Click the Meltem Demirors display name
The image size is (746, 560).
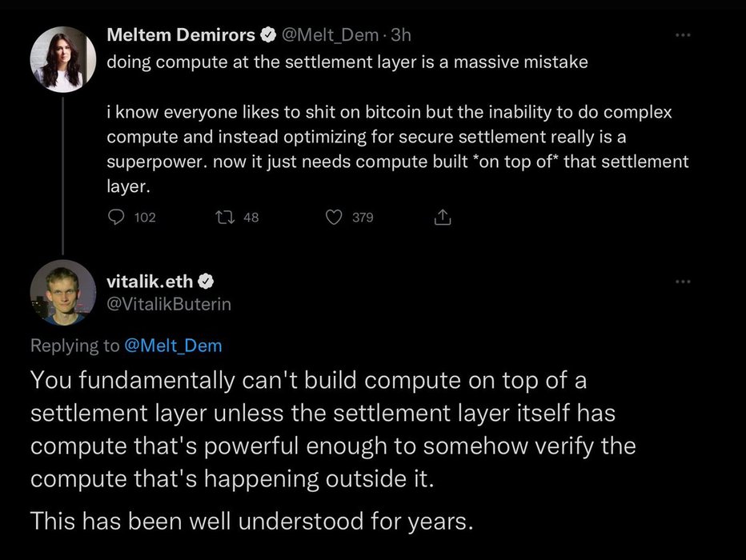point(181,35)
